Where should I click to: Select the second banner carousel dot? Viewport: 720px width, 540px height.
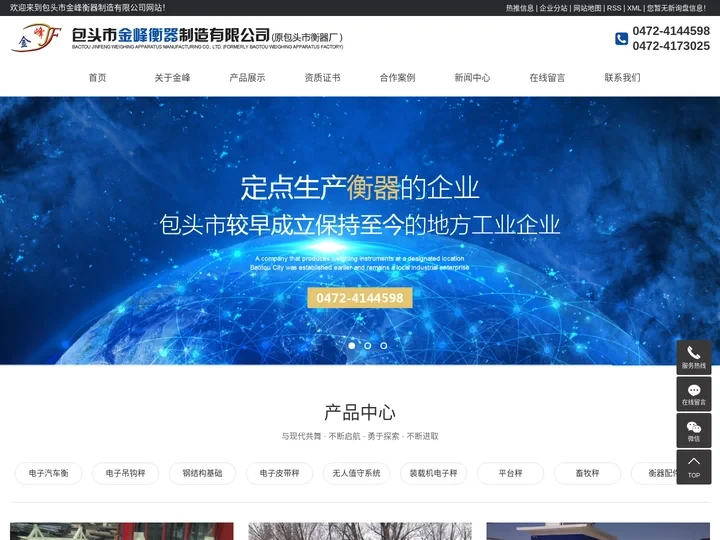[x=368, y=345]
